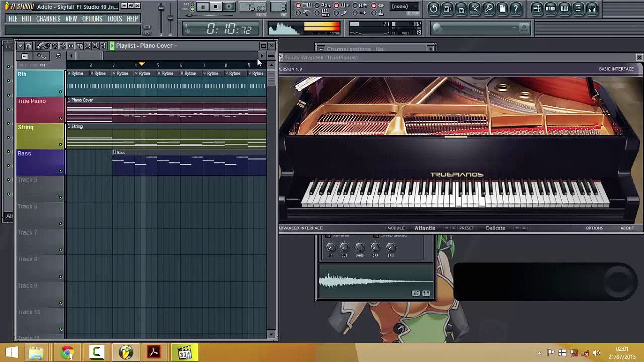Click the TruePianos ABOUT button
Viewport: 644px width, 362px height.
pyautogui.click(x=627, y=228)
